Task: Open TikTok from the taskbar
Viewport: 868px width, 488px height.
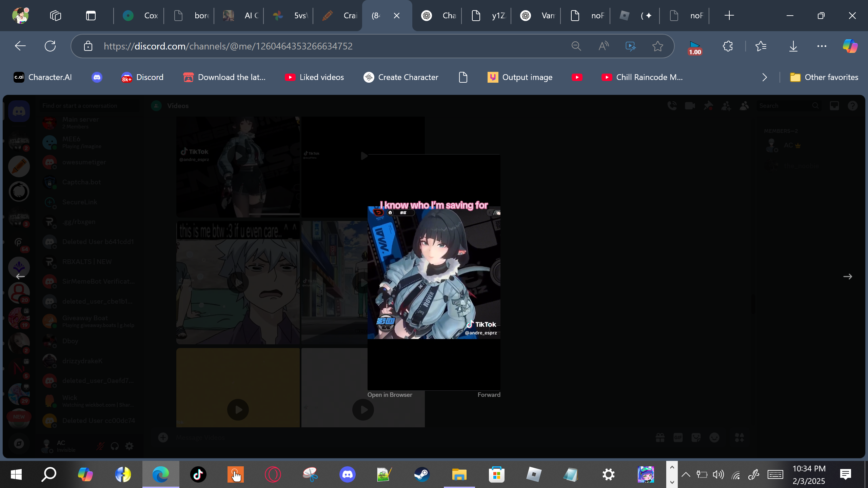Action: pyautogui.click(x=198, y=474)
